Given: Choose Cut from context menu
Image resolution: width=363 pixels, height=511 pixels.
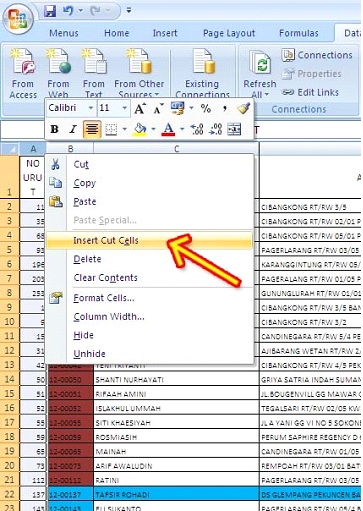Looking at the screenshot, I should (149, 164).
